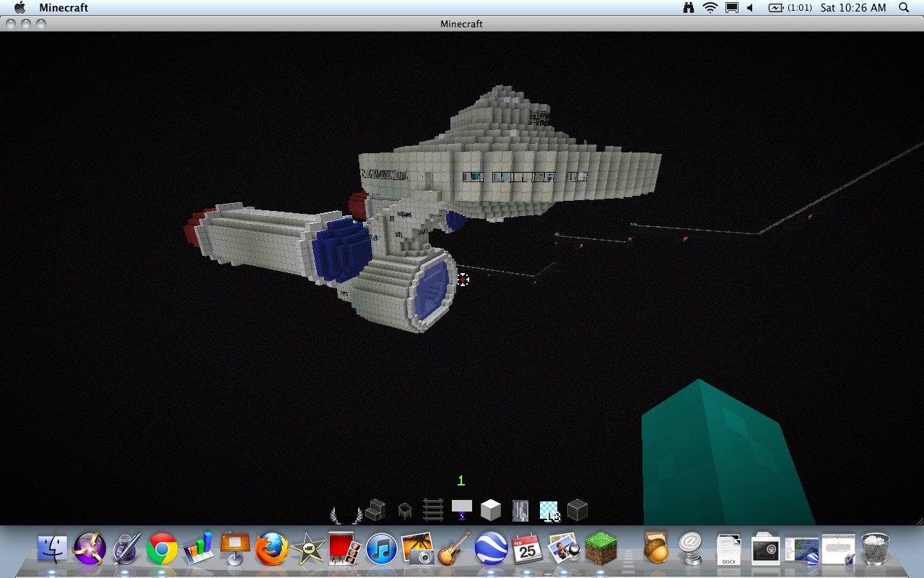Open the Wi-Fi status menu
This screenshot has height=578, width=924.
(710, 8)
